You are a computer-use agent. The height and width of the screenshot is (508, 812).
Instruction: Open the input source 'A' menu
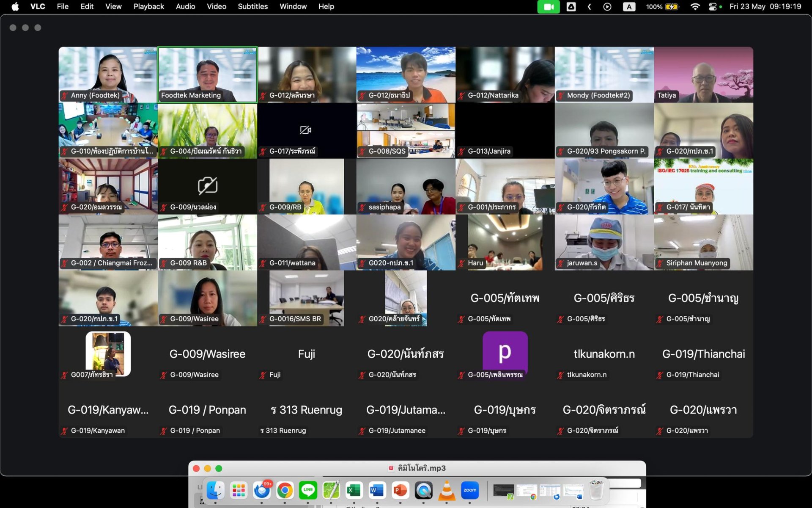[x=629, y=6]
